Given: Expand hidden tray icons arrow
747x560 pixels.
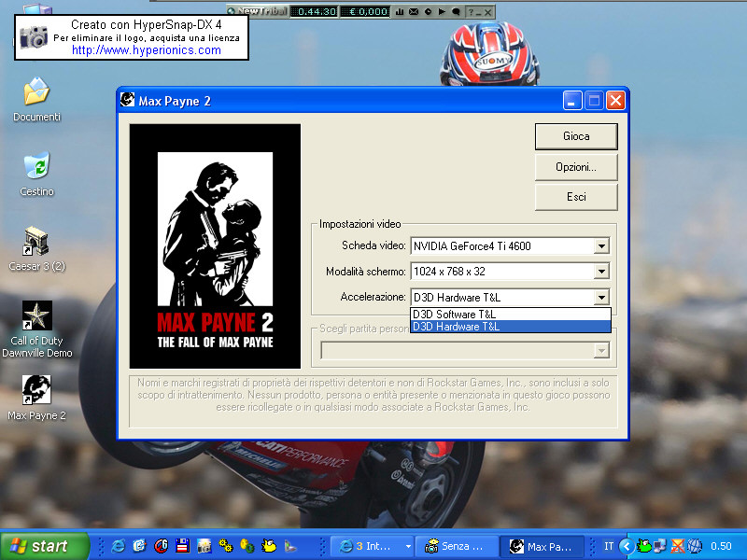Looking at the screenshot, I should coord(627,546).
